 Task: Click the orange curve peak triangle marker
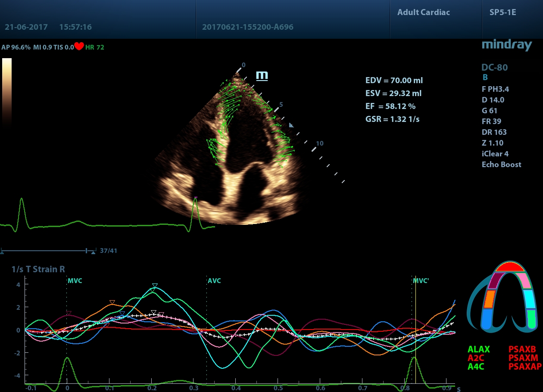pos(112,302)
